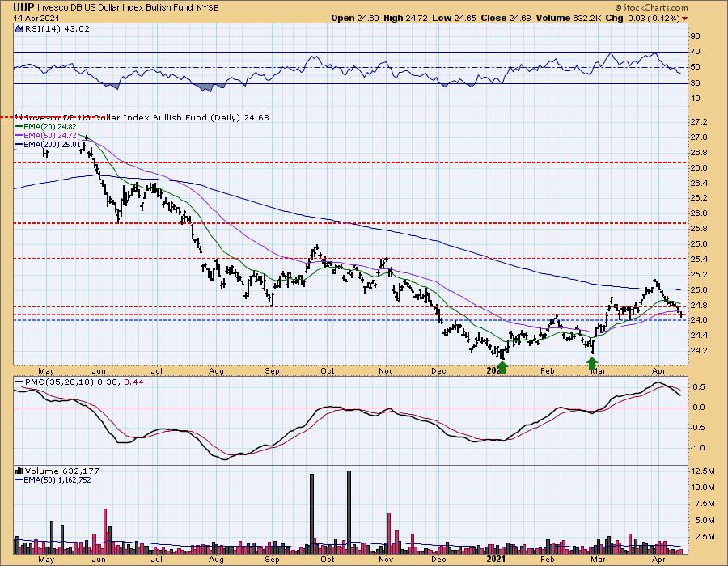Viewport: 728px width, 566px height.
Task: Click the EMA(20) 24.82 legend text
Action: tap(50, 126)
